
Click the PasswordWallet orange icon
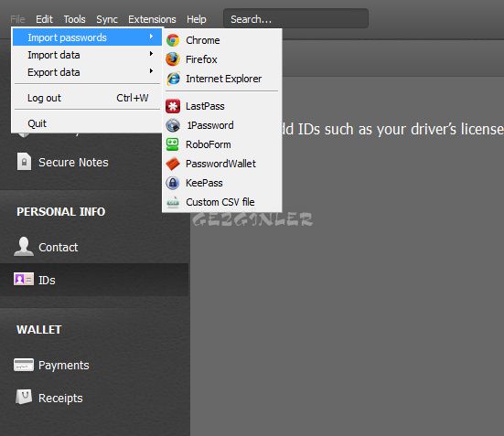[x=173, y=164]
